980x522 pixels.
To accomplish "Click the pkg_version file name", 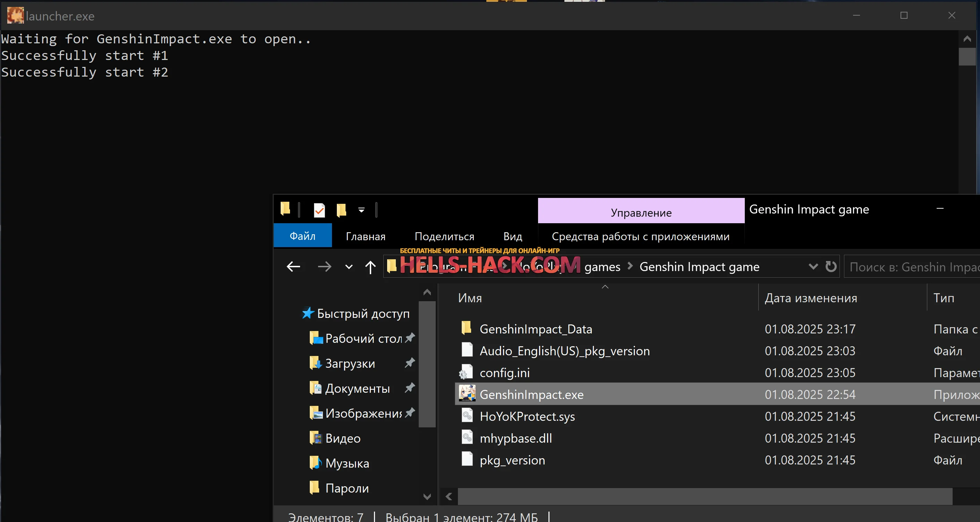I will pos(512,460).
